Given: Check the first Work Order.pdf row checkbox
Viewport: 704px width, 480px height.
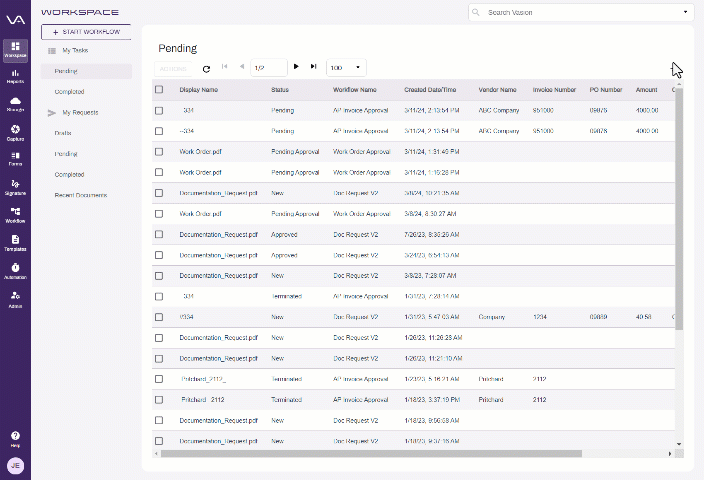Looking at the screenshot, I should 159,152.
